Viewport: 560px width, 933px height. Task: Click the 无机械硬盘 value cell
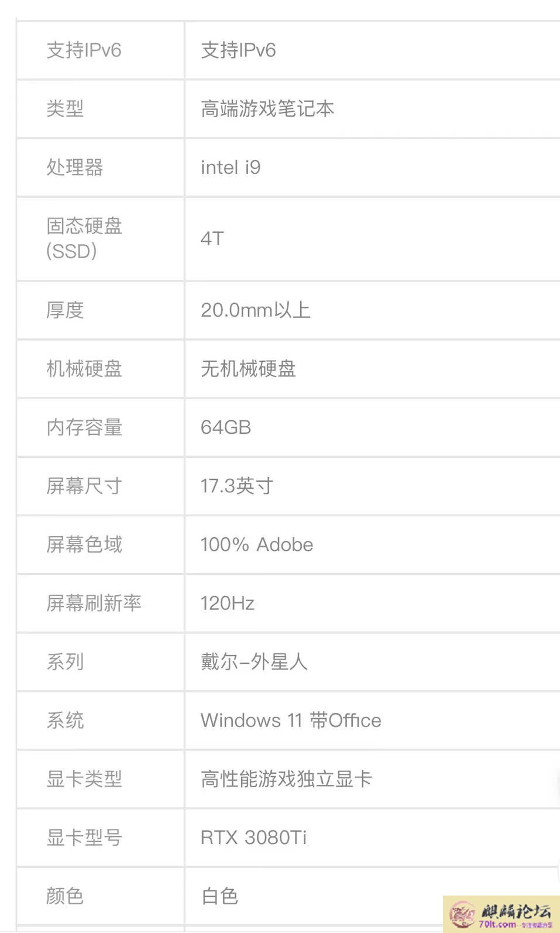pyautogui.click(x=373, y=369)
